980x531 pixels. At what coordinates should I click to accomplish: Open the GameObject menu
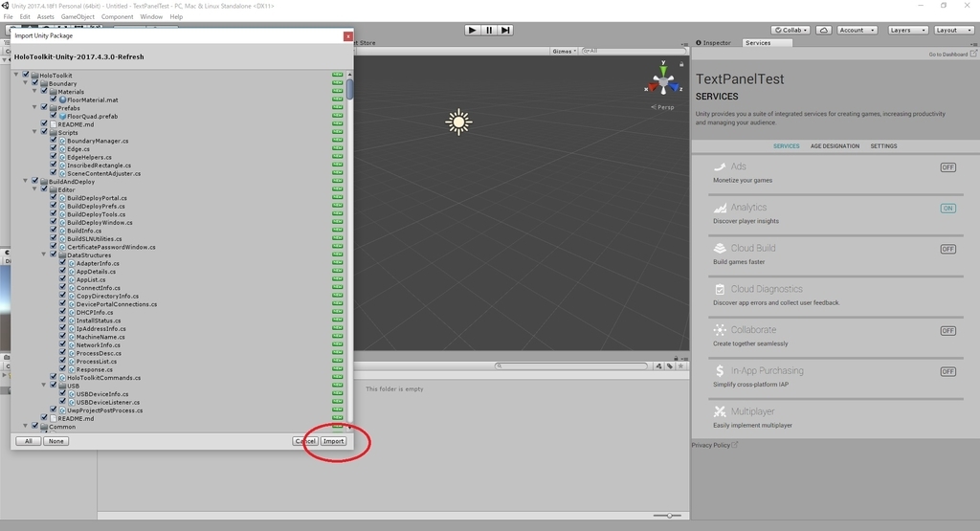78,17
